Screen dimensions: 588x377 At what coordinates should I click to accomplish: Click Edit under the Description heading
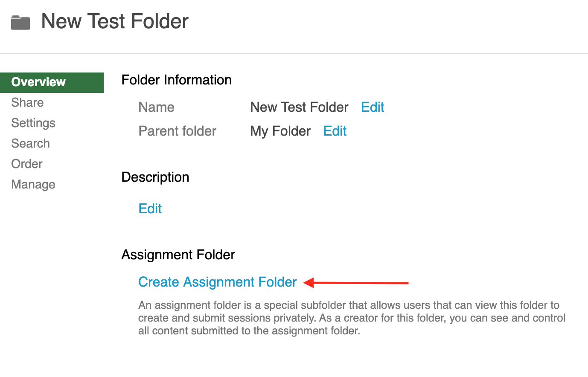150,209
